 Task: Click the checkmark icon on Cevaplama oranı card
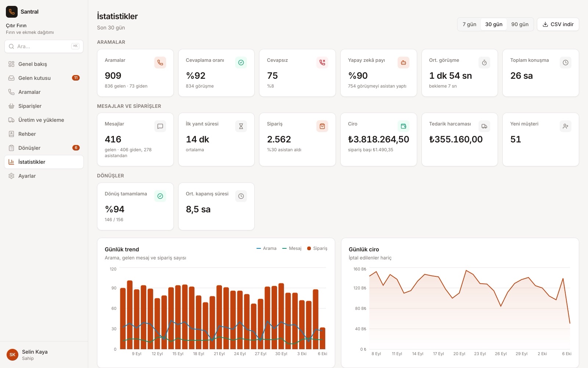tap(241, 63)
